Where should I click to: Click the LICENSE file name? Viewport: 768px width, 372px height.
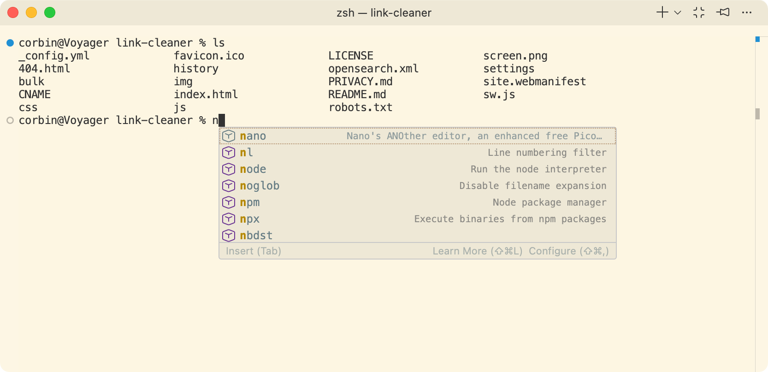click(x=351, y=56)
